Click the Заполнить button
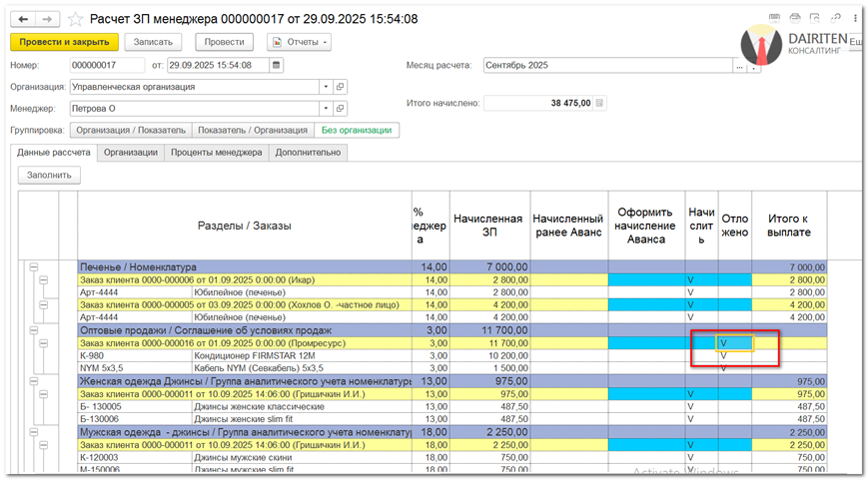Image resolution: width=868 pixels, height=480 pixels. point(49,175)
